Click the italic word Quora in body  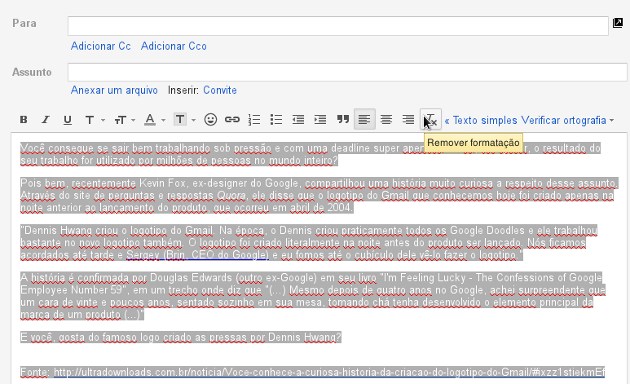(x=231, y=196)
